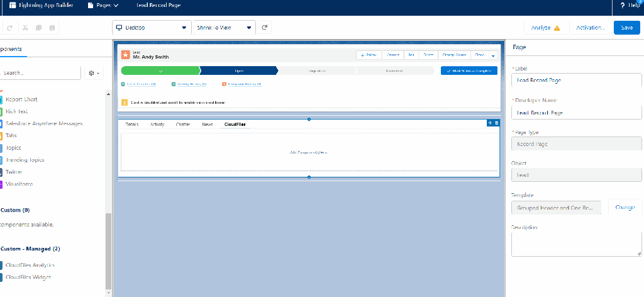Click the Analyze button
644x297 pixels.
(x=545, y=28)
